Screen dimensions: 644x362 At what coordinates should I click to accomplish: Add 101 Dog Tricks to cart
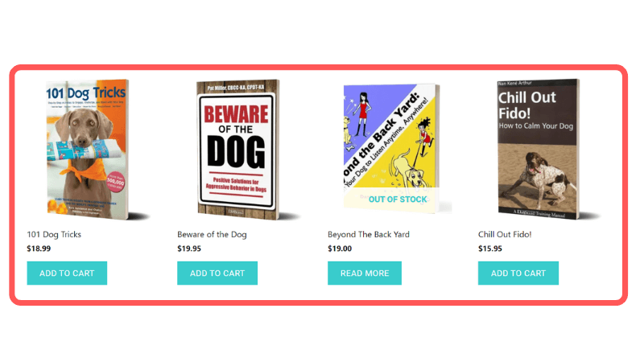pyautogui.click(x=67, y=273)
